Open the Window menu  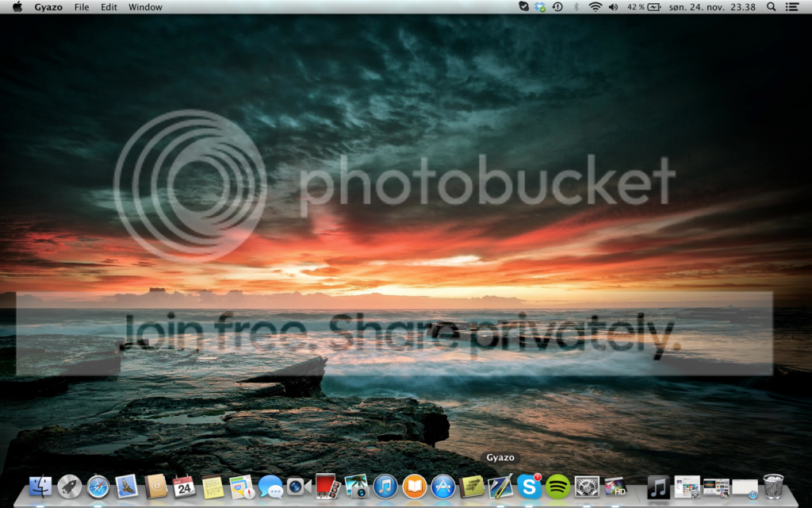[x=145, y=7]
